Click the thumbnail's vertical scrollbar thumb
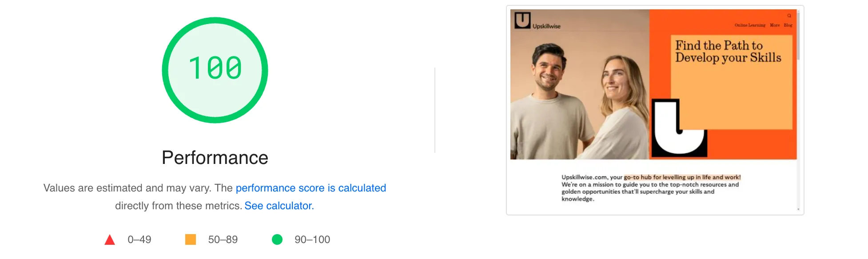The image size is (868, 259). coord(798,36)
